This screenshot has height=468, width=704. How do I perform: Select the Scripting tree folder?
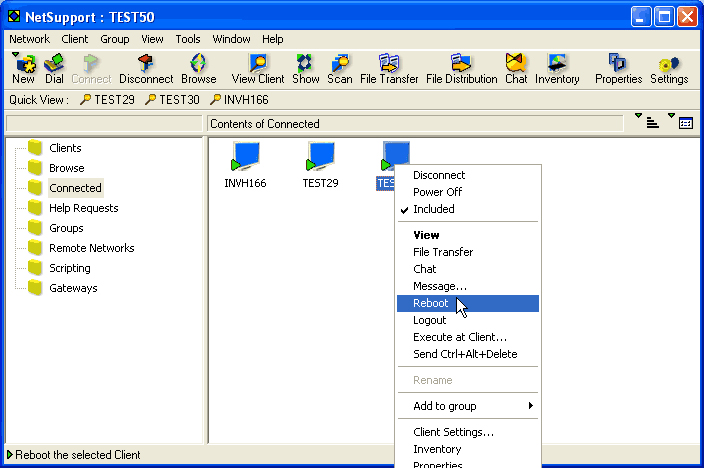coord(59,268)
